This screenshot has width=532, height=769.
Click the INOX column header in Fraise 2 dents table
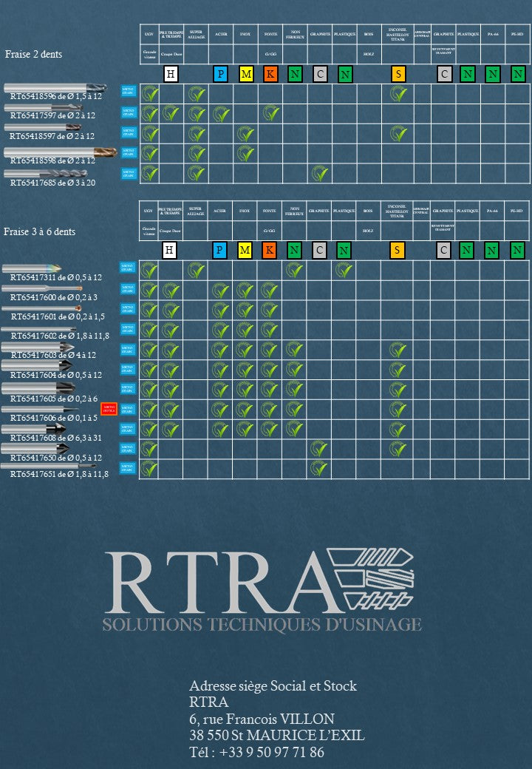tap(245, 34)
